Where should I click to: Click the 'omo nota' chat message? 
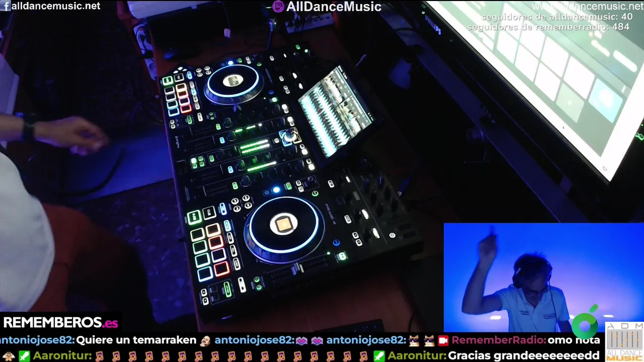click(574, 340)
